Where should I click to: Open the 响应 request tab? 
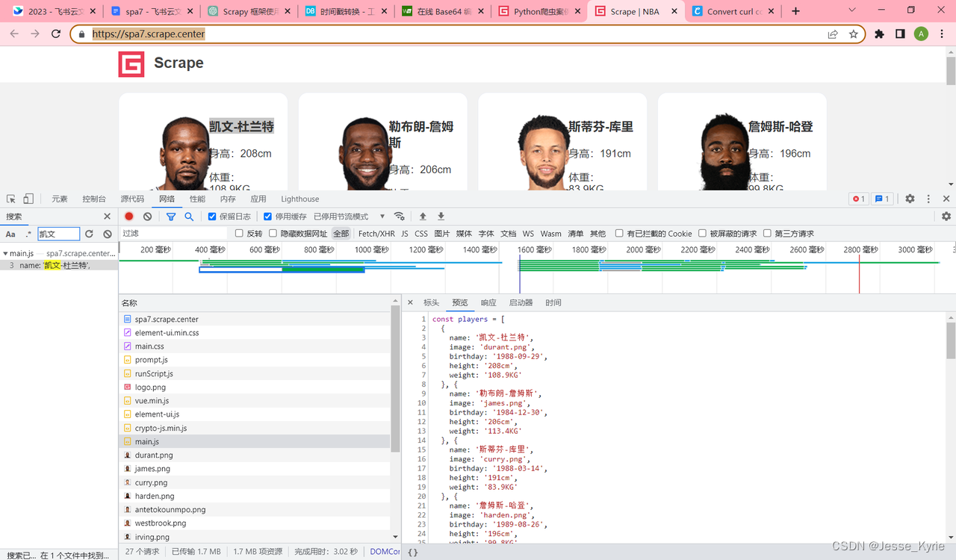point(488,302)
